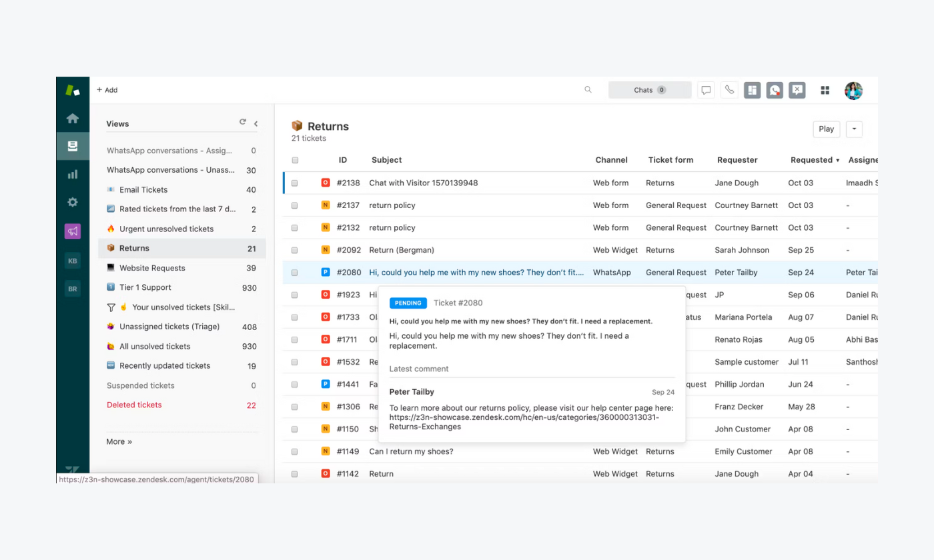Click the purple megaphone icon
This screenshot has height=560, width=934.
click(x=73, y=231)
